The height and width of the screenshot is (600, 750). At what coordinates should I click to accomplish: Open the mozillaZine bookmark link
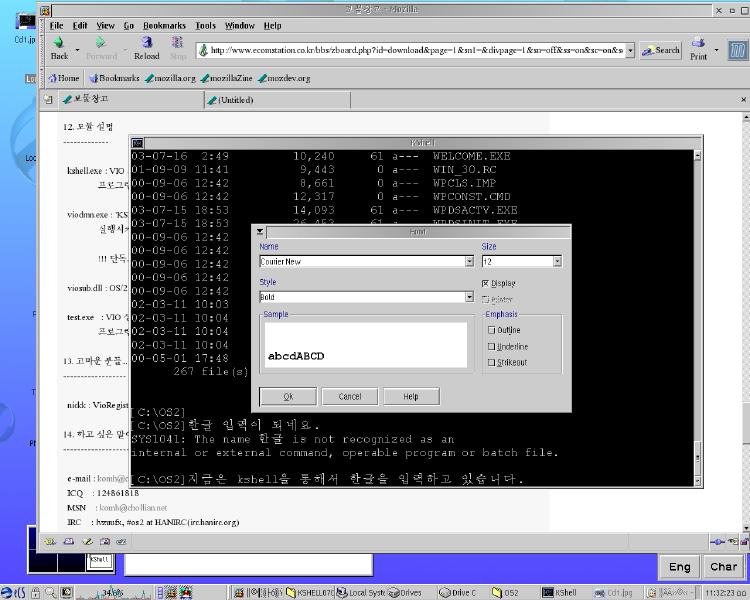[227, 78]
